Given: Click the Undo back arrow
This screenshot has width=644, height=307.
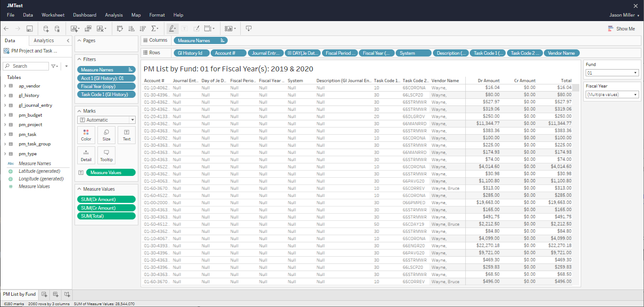Looking at the screenshot, I should [x=7, y=29].
